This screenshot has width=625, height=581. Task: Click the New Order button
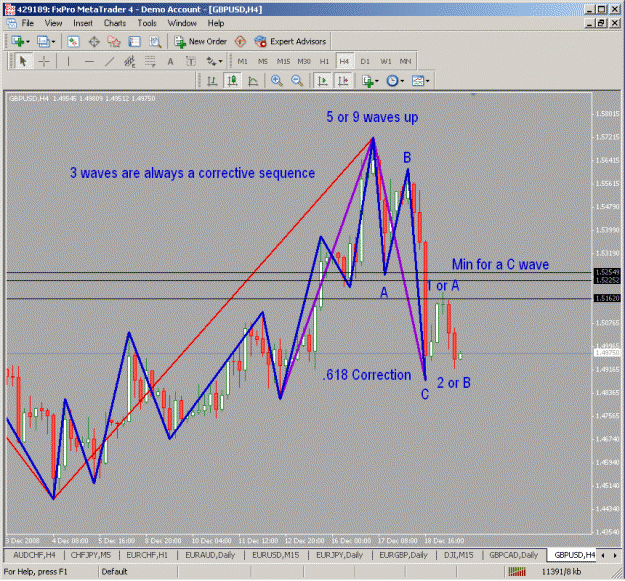[200, 41]
